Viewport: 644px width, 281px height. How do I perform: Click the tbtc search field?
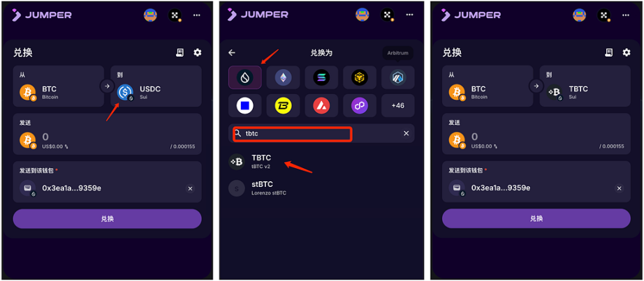click(293, 134)
